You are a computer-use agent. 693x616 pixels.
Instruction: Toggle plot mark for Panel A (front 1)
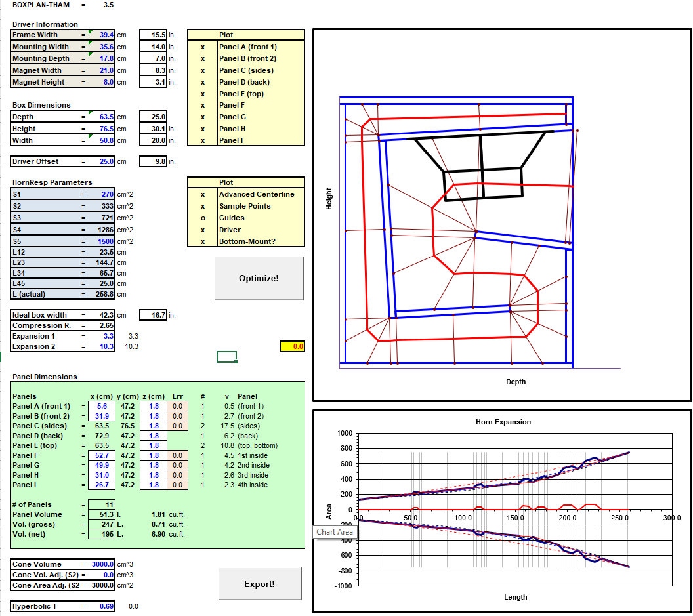click(x=203, y=47)
